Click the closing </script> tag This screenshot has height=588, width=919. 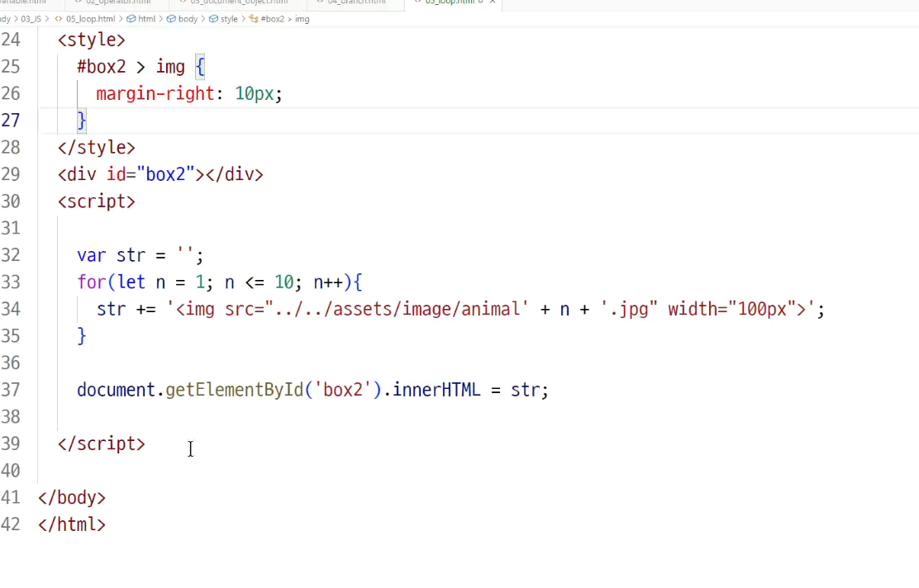tap(102, 444)
